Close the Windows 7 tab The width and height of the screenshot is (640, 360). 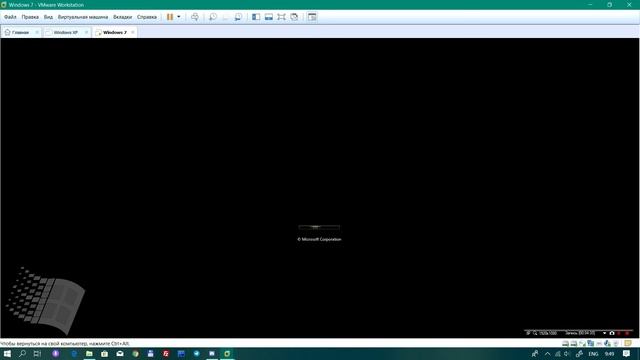(x=133, y=32)
